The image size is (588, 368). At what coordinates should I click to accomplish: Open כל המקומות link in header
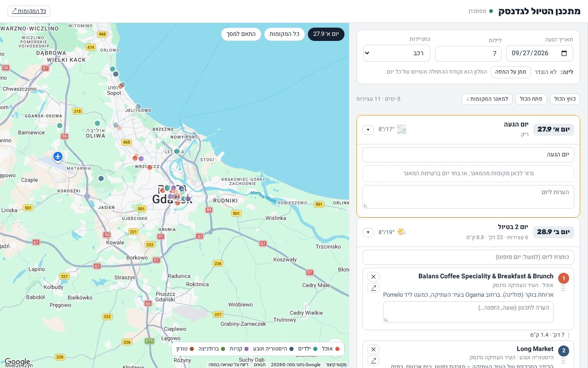29,11
